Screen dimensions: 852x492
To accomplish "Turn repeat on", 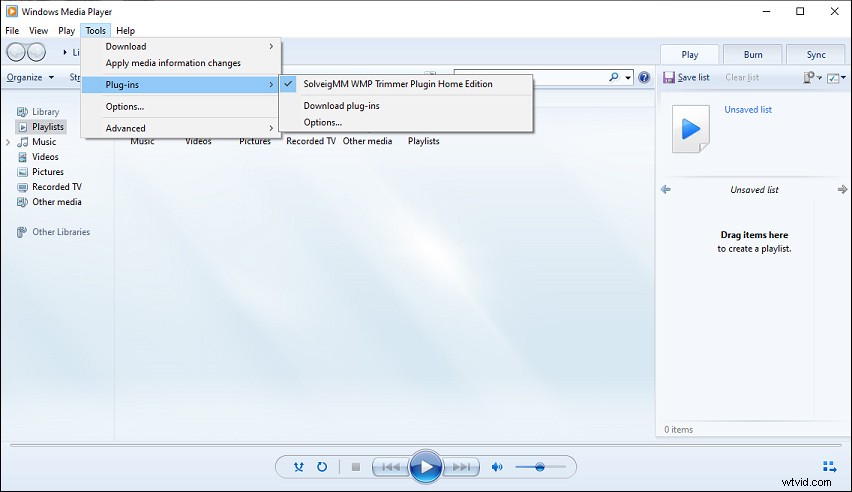I will point(322,466).
